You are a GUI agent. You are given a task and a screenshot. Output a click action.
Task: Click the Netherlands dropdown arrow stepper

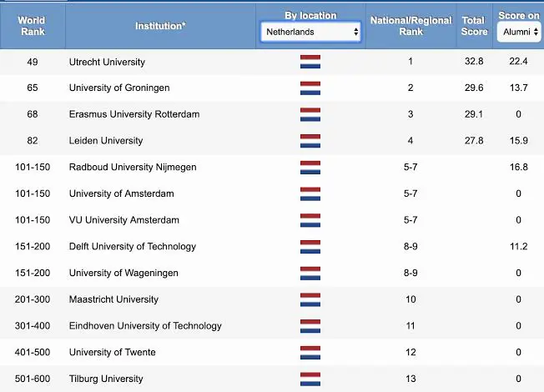(355, 32)
